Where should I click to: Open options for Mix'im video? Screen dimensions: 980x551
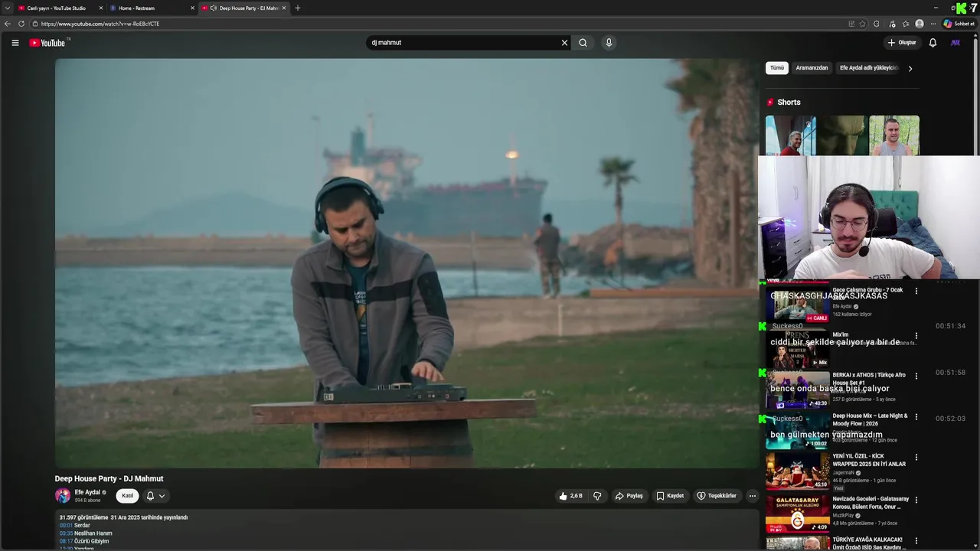[916, 336]
